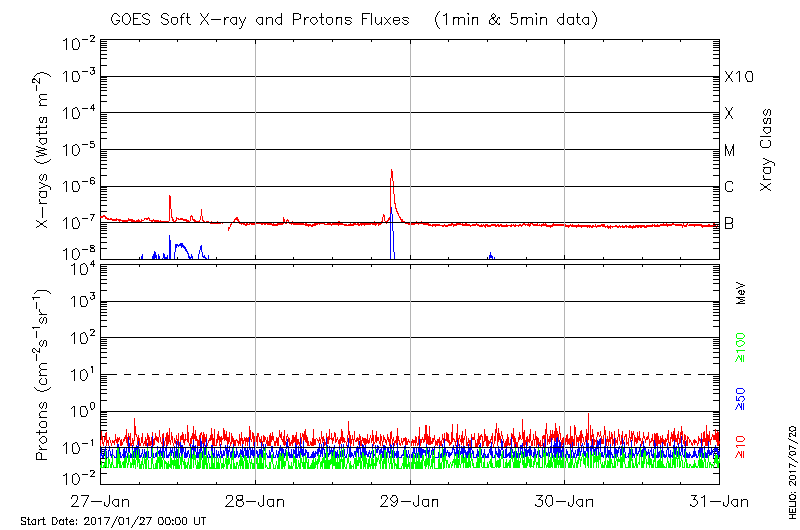
Task: Click the X-rays (Watts m⁻²) axis title
Action: point(44,148)
